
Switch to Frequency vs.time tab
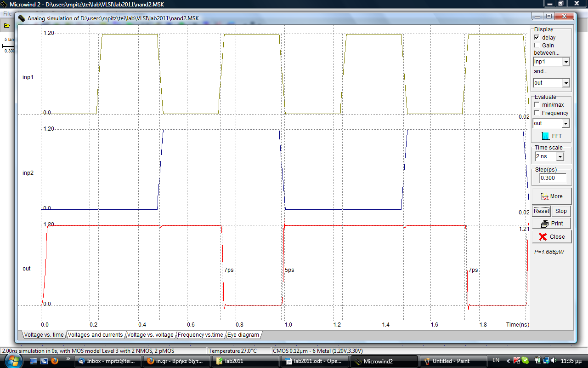click(201, 335)
